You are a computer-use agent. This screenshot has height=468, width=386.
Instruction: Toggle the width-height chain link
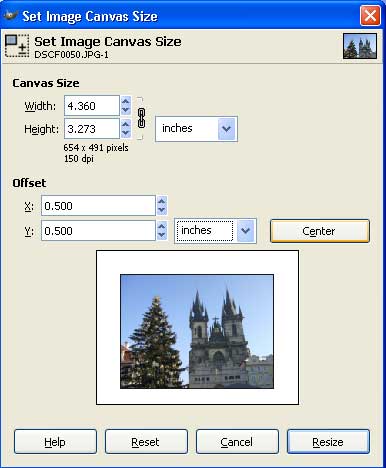pyautogui.click(x=141, y=118)
